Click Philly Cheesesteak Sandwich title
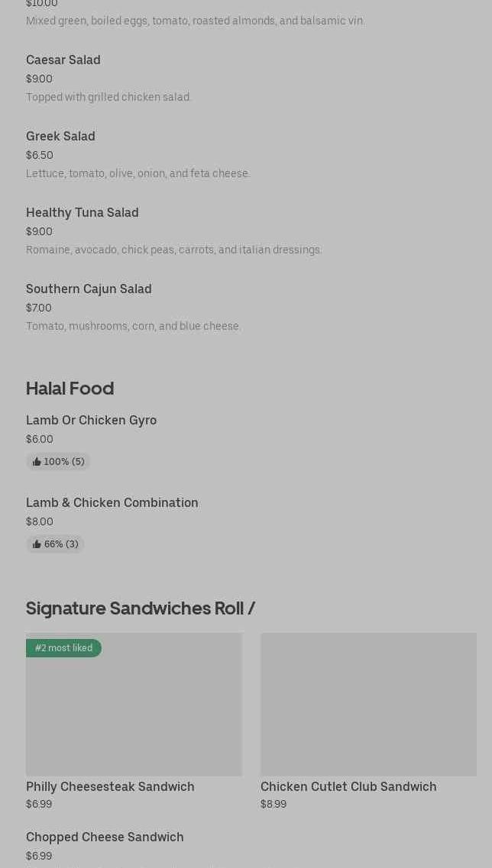The width and height of the screenshot is (492, 868). pos(110,786)
